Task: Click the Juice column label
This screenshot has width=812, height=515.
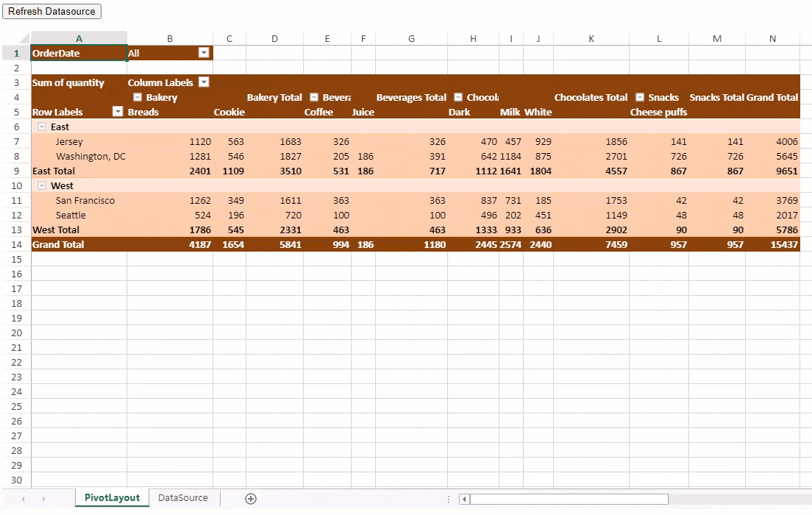Action: point(363,112)
